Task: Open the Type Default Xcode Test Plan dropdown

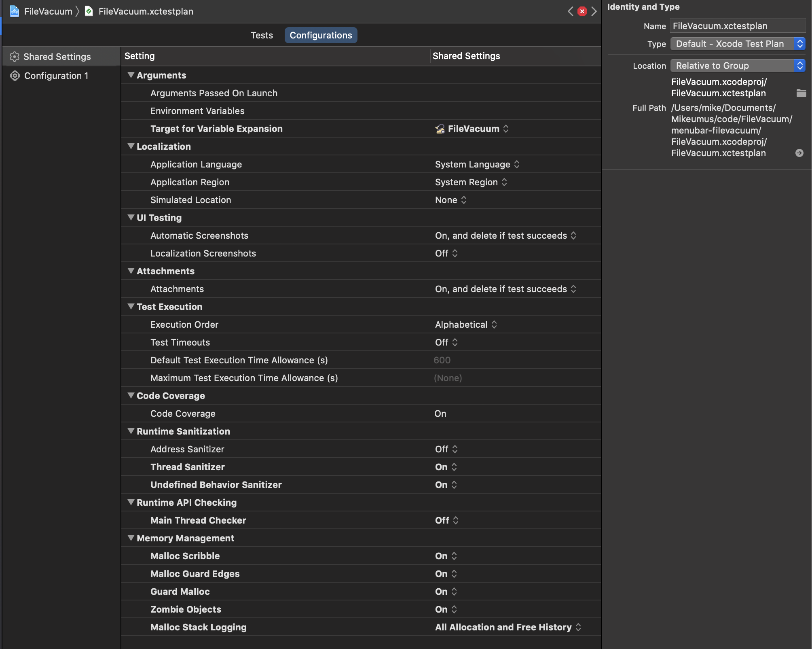Action: pos(738,44)
